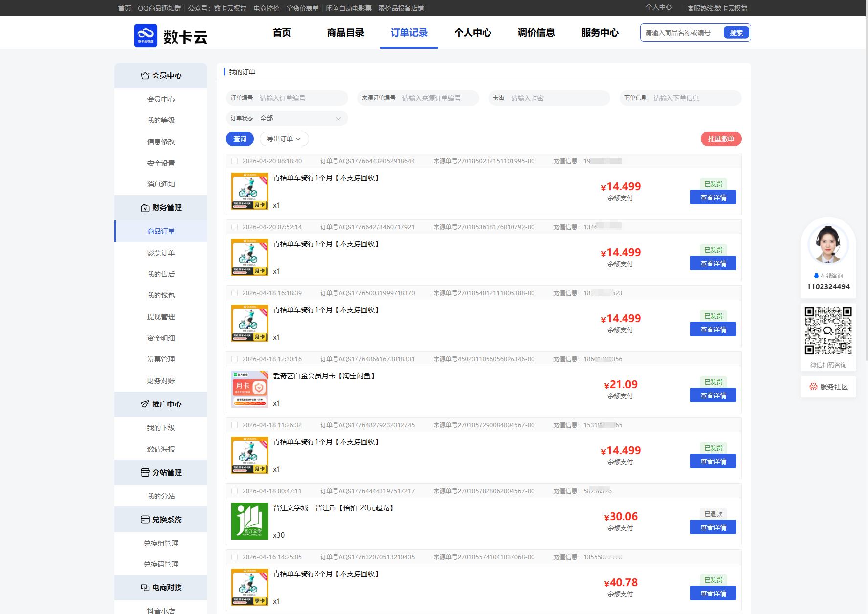868x614 pixels.
Task: Open 我的钱包 in sidebar
Action: click(161, 295)
